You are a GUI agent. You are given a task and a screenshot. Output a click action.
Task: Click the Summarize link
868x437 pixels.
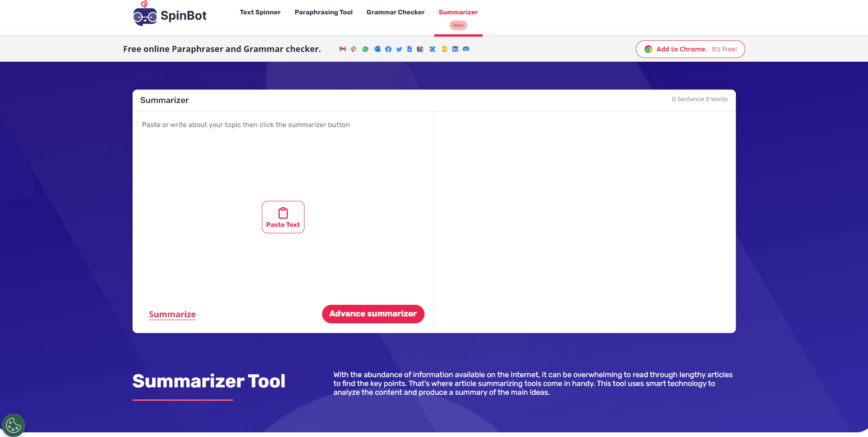pos(172,315)
